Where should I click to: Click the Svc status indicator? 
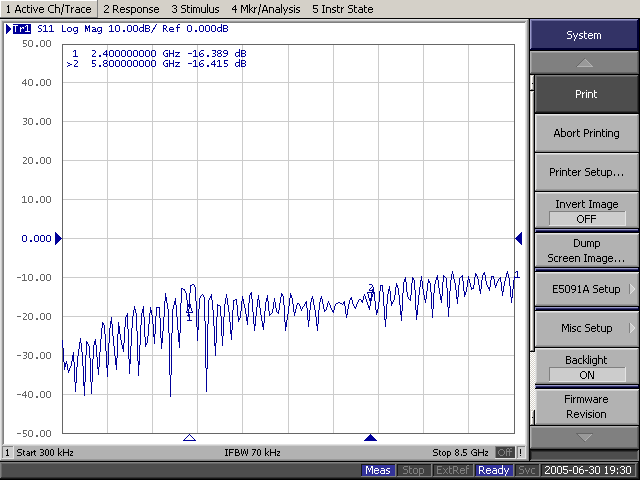(527, 470)
